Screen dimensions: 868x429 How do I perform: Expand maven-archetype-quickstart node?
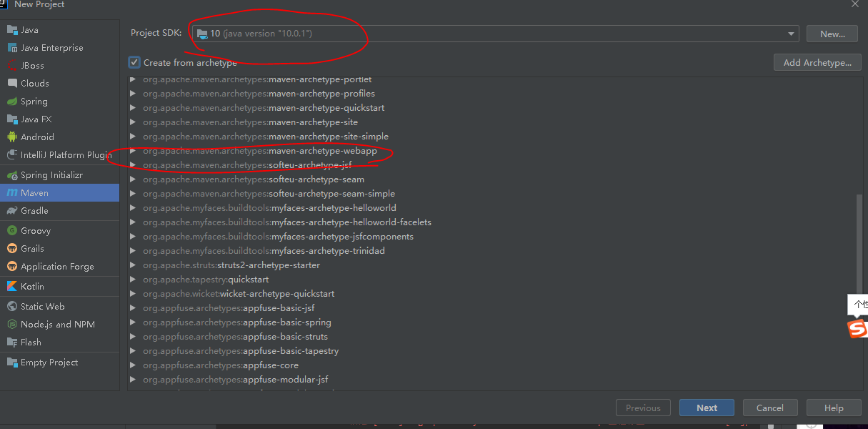tap(133, 108)
